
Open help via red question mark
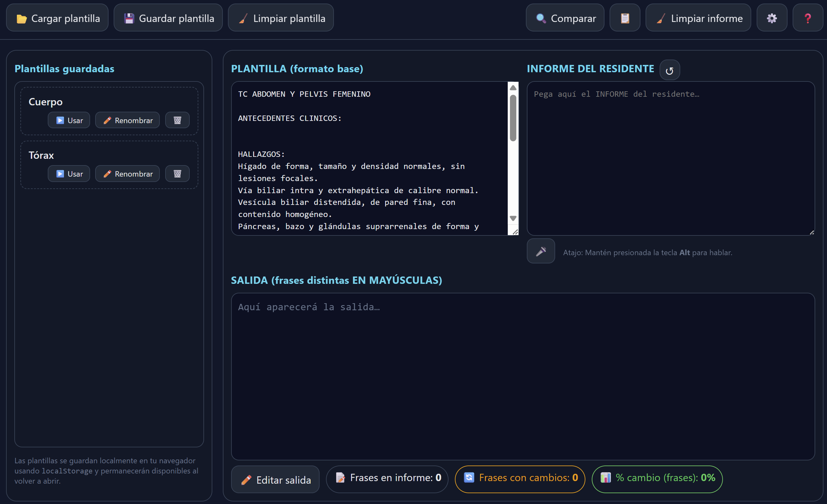tap(808, 18)
